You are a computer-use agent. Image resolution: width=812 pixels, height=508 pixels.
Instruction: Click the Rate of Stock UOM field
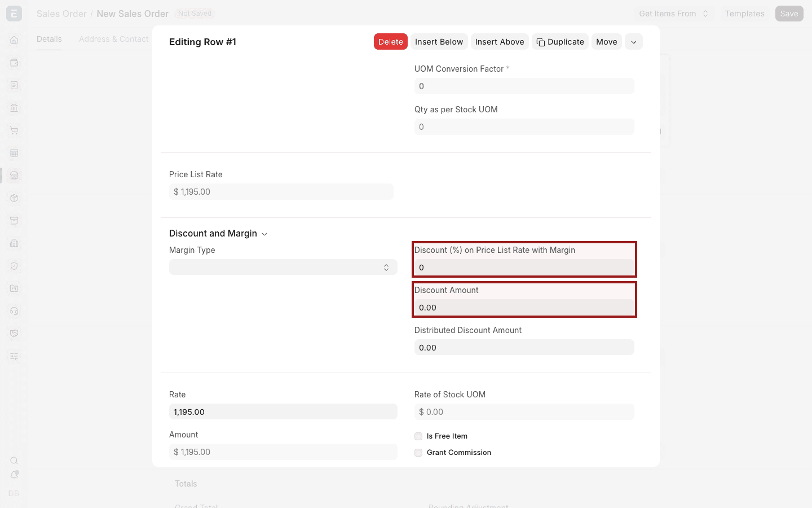click(524, 412)
